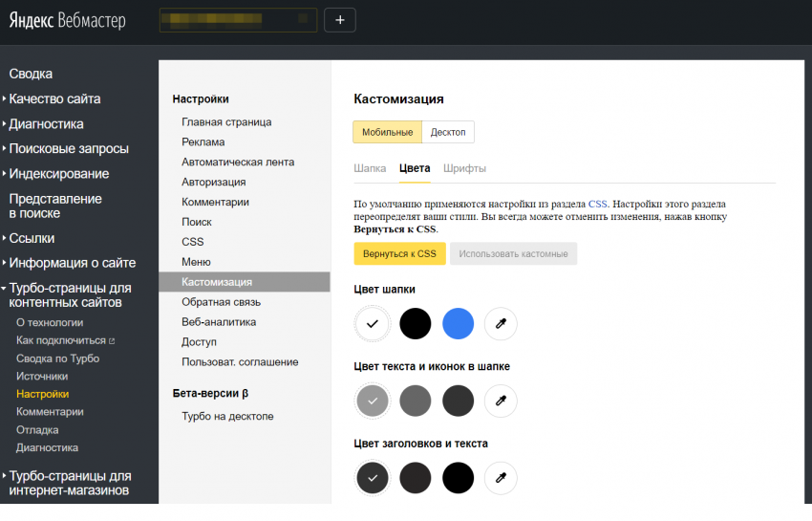
Task: Choose the blue header color swatch
Action: [459, 324]
